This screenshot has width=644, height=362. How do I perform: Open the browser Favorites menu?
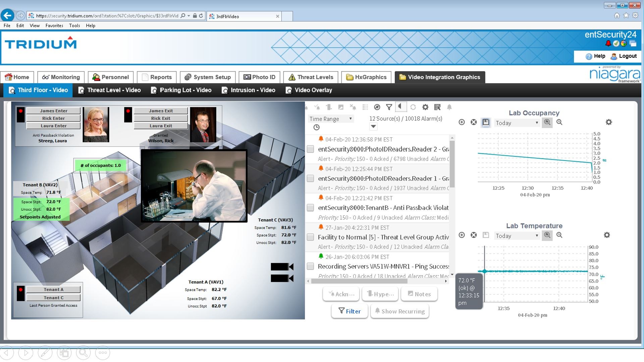(x=54, y=25)
